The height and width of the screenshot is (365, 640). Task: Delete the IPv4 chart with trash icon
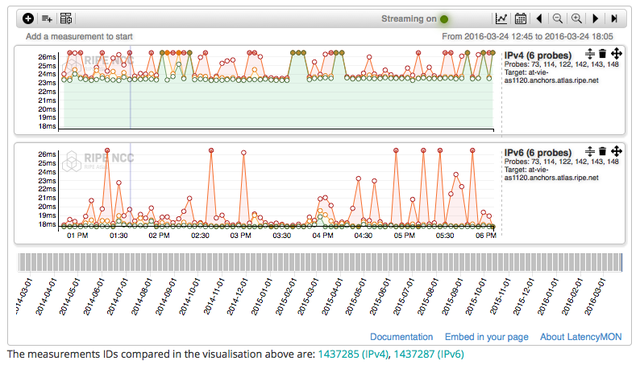(602, 53)
